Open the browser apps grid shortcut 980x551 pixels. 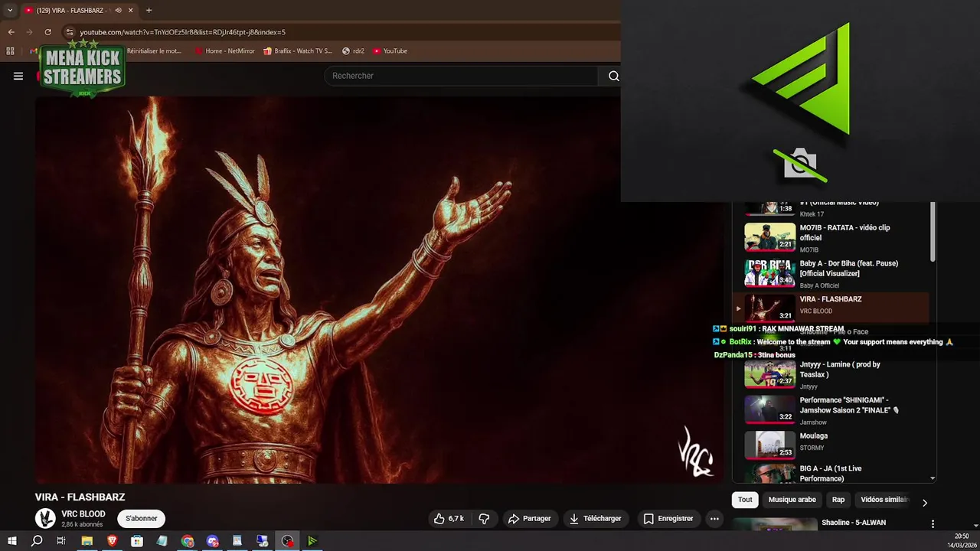(x=10, y=51)
